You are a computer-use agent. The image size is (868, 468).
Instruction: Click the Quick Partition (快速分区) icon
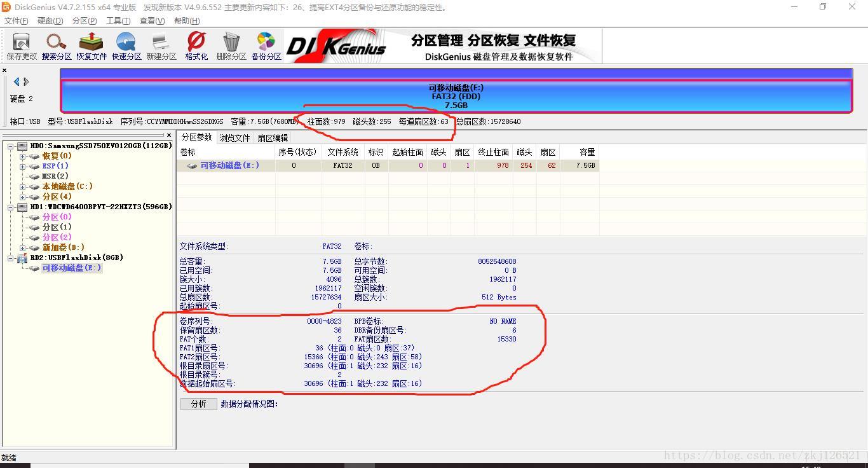tap(126, 46)
